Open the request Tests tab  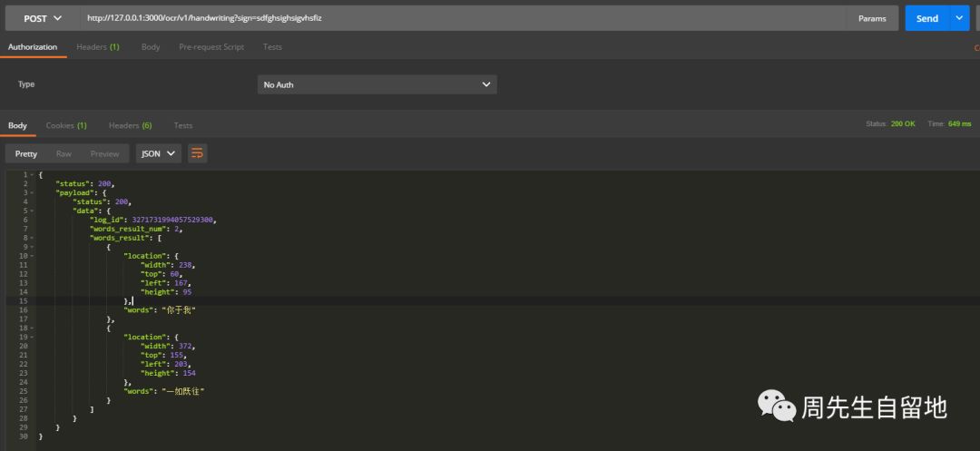click(x=272, y=47)
